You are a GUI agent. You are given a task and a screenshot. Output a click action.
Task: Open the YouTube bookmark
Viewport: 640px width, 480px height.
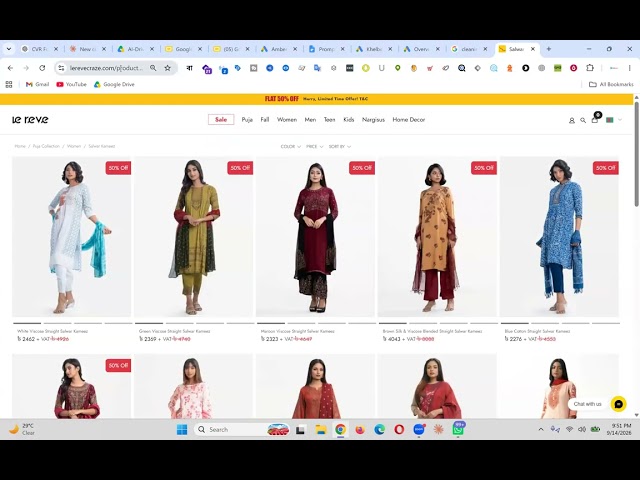click(71, 84)
